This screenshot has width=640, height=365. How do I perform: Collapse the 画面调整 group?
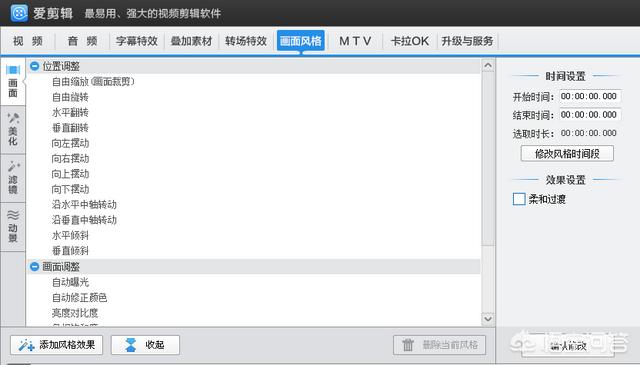[35, 267]
